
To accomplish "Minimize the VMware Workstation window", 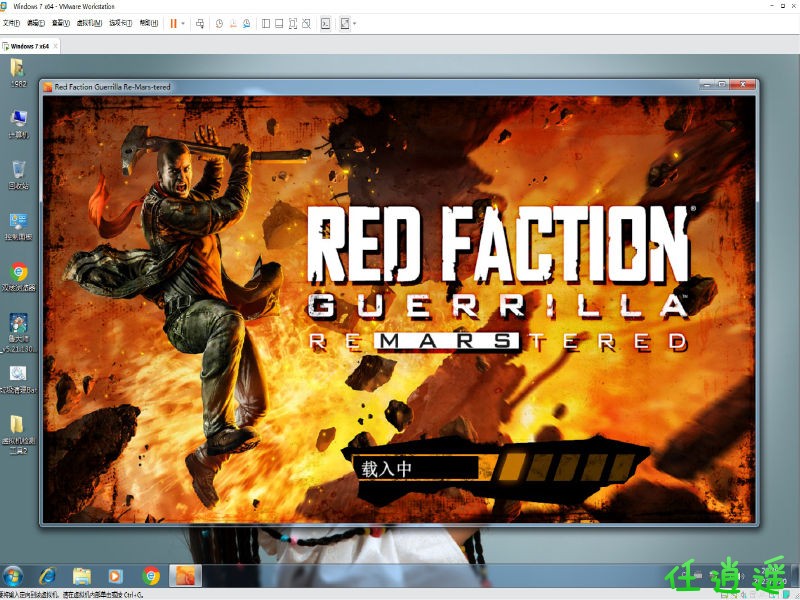I will pos(772,6).
